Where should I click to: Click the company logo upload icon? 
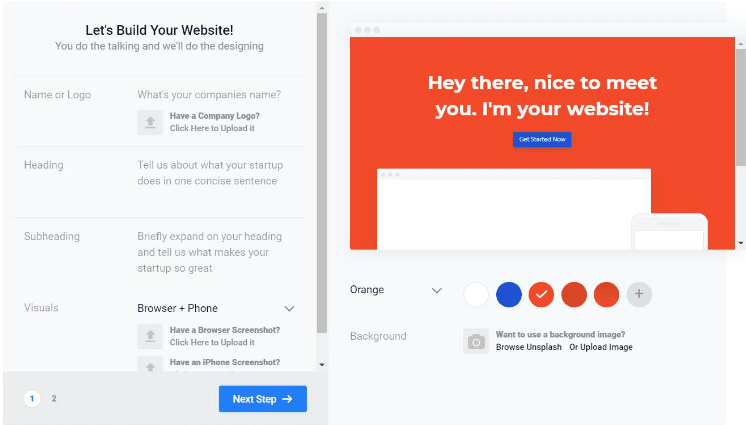tap(150, 122)
